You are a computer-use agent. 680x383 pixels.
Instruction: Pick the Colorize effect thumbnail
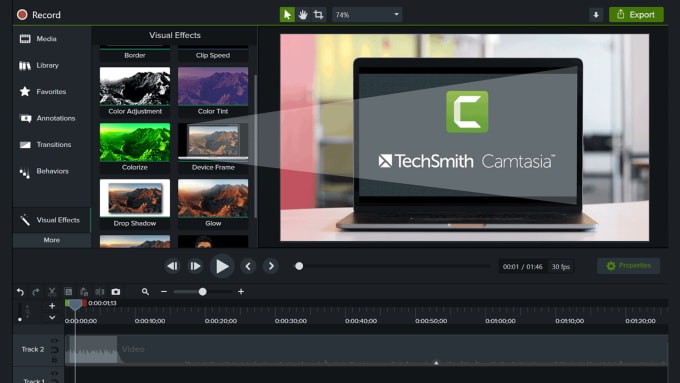pyautogui.click(x=135, y=142)
